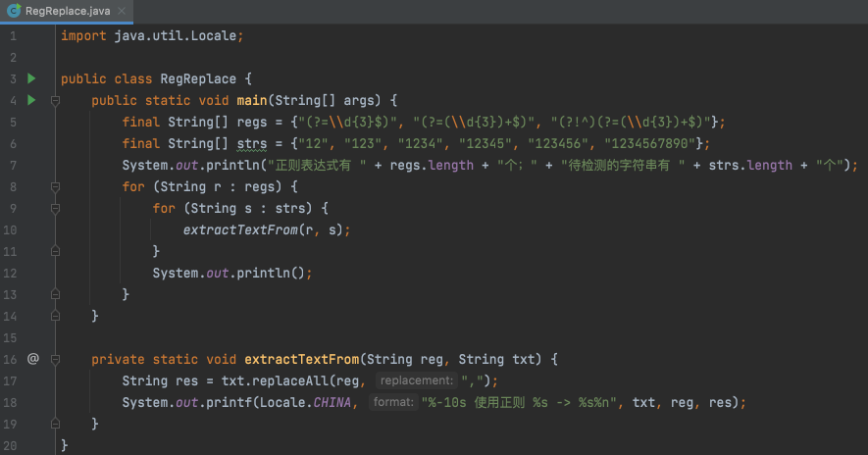
Task: Collapse extractTextFrom method fold marker at line 16
Action: tap(55, 359)
